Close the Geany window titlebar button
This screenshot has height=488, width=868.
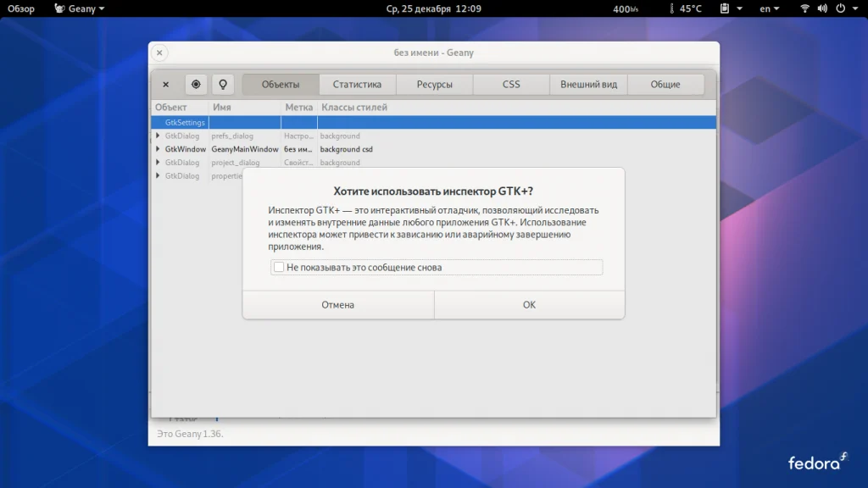click(159, 53)
